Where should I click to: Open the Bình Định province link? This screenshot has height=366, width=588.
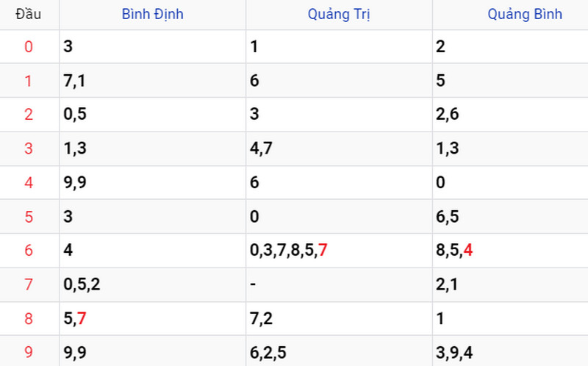coord(153,14)
